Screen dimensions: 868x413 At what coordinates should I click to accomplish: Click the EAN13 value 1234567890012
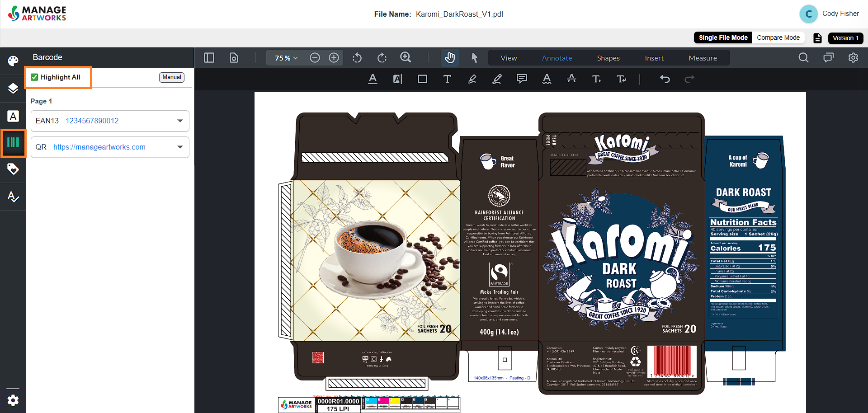(92, 121)
